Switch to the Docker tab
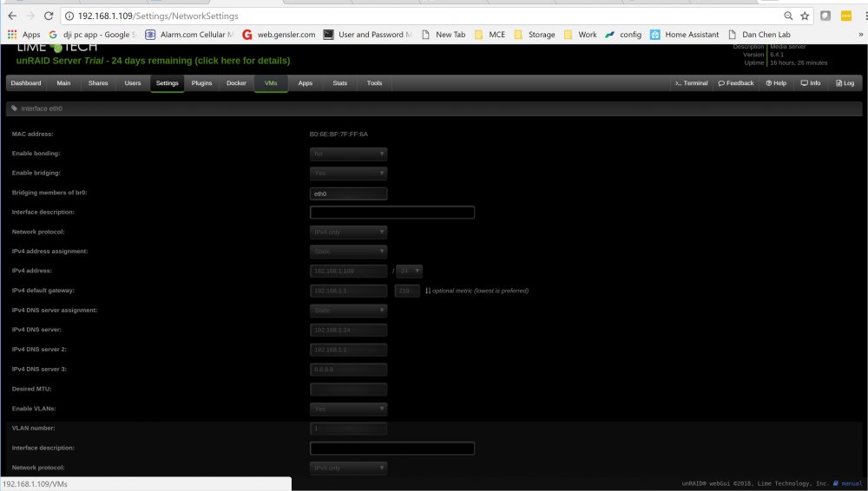 pos(236,83)
